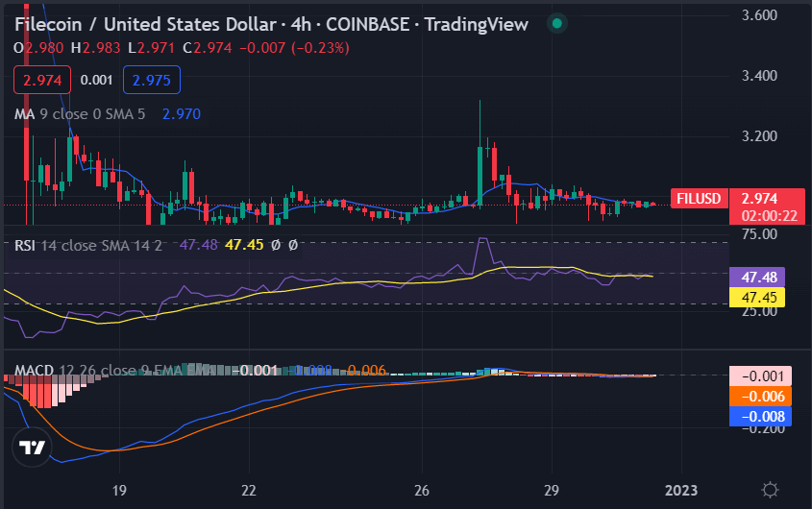The width and height of the screenshot is (812, 509).
Task: Click the 29 date on time axis
Action: click(x=552, y=490)
